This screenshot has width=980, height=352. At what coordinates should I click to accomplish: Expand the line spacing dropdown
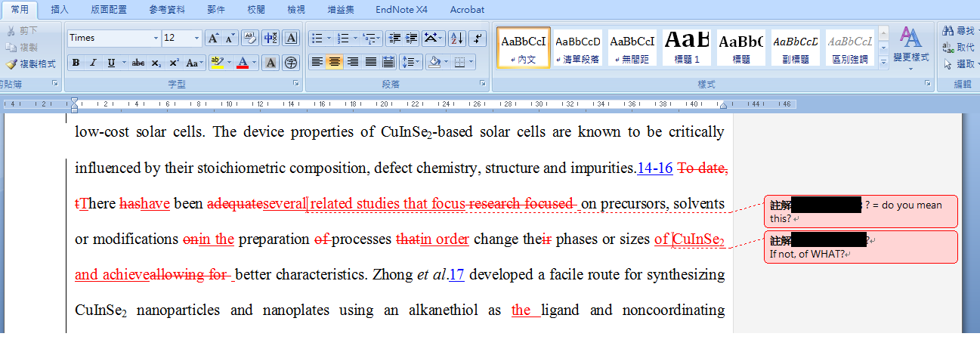pyautogui.click(x=410, y=62)
